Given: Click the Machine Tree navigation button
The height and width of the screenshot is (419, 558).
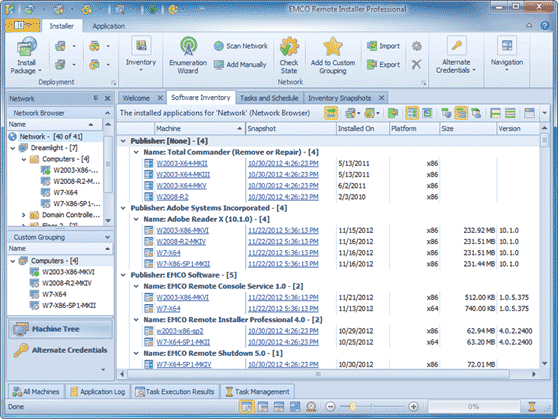Looking at the screenshot, I should [x=60, y=329].
